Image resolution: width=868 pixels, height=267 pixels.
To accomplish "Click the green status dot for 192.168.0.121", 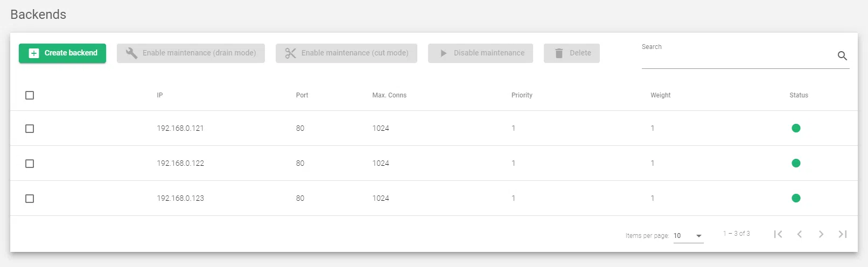I will 796,128.
